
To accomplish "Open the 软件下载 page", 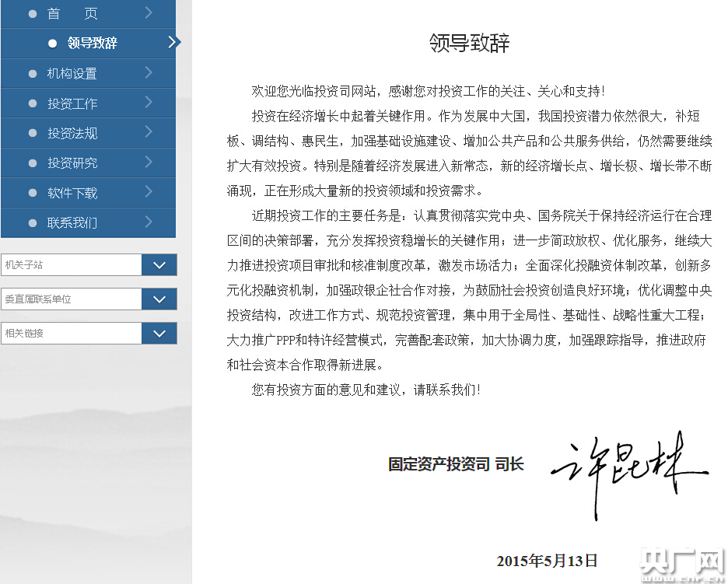I will (x=72, y=193).
